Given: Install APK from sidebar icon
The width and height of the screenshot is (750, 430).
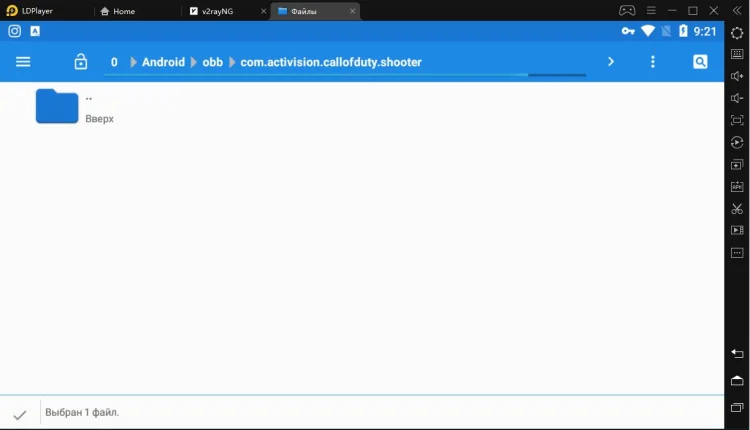Looking at the screenshot, I should tap(737, 187).
